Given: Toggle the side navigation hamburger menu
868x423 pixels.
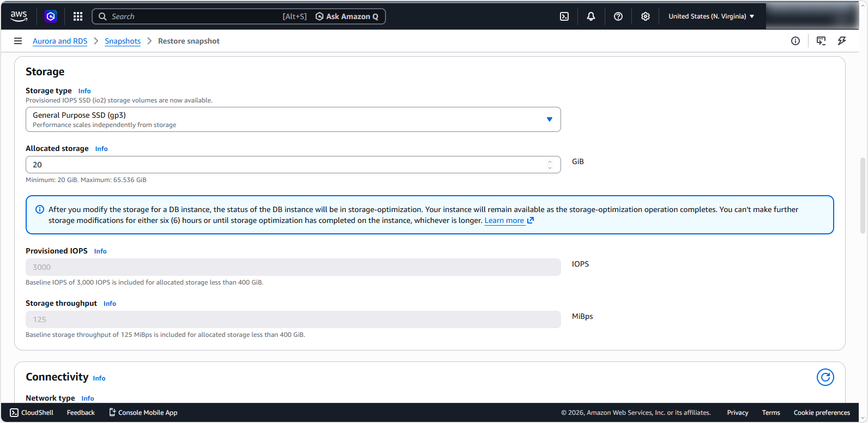Looking at the screenshot, I should 18,41.
